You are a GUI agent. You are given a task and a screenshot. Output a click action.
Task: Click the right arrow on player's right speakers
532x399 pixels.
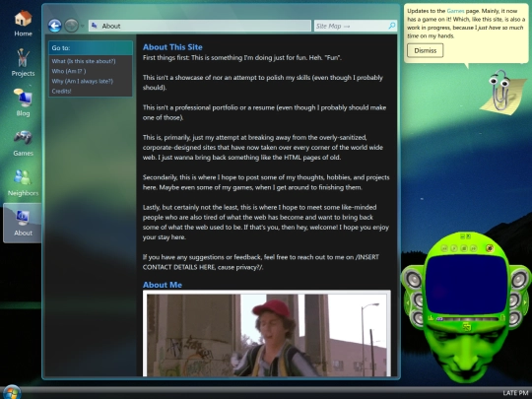coord(525,302)
